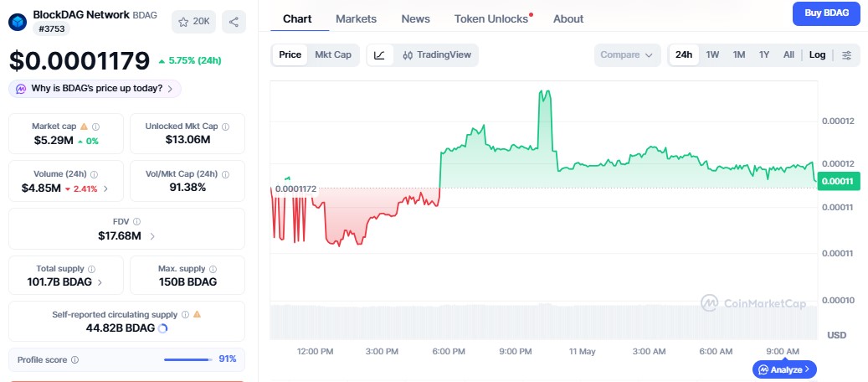Image resolution: width=868 pixels, height=382 pixels.
Task: Open Unlocked Mkt Cap info icon
Action: pos(225,126)
